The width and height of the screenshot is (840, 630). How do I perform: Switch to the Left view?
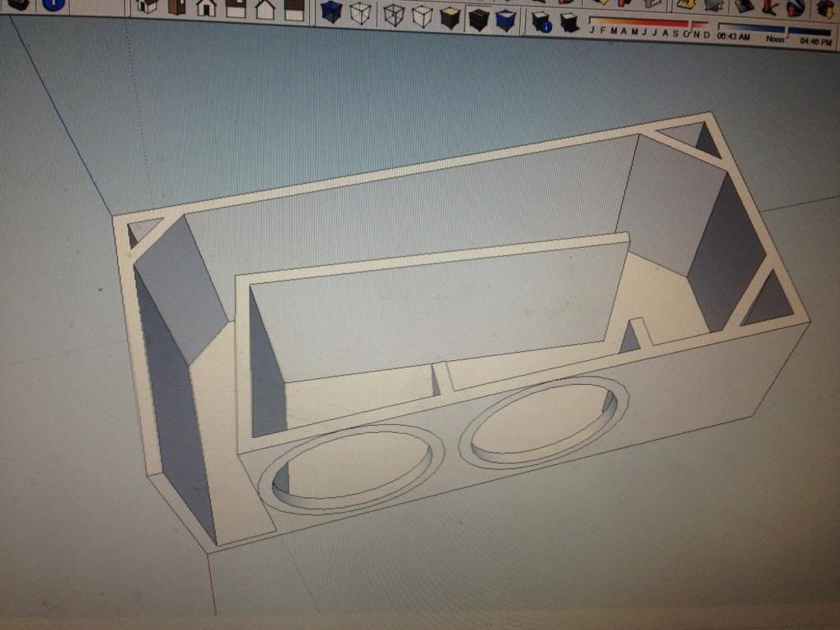(x=294, y=10)
